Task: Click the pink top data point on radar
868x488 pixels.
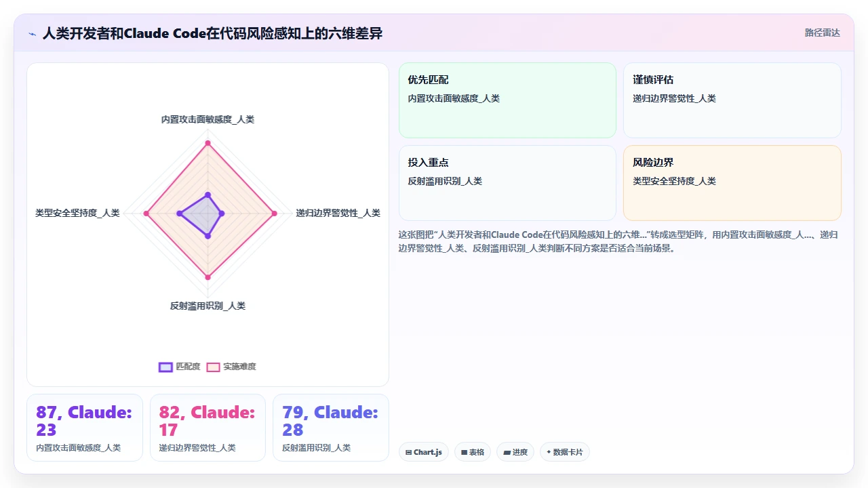Action: click(208, 143)
